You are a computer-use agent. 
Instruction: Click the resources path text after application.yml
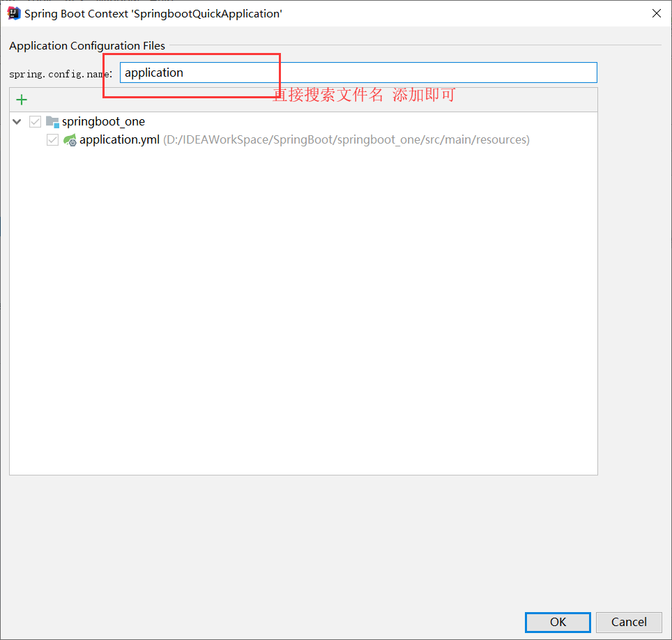[x=345, y=139]
